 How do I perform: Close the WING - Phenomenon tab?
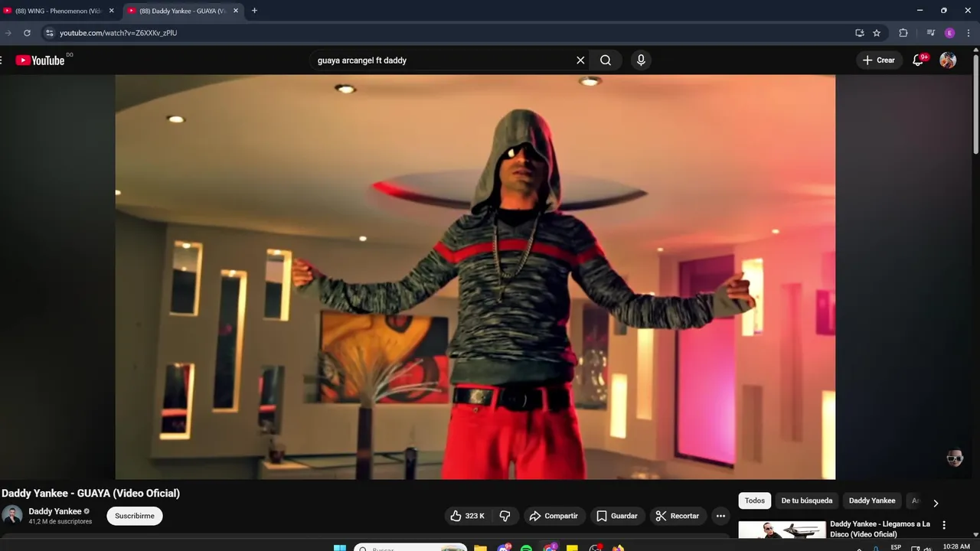(x=111, y=11)
